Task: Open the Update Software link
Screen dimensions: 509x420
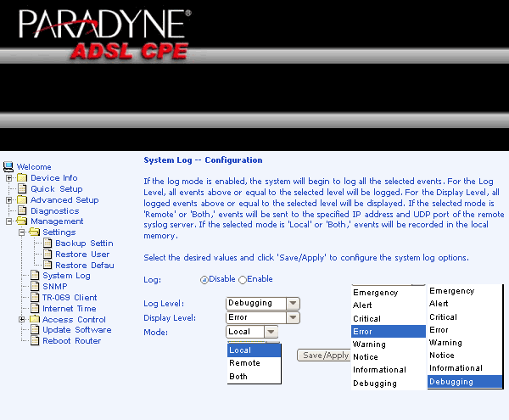Action: click(77, 330)
